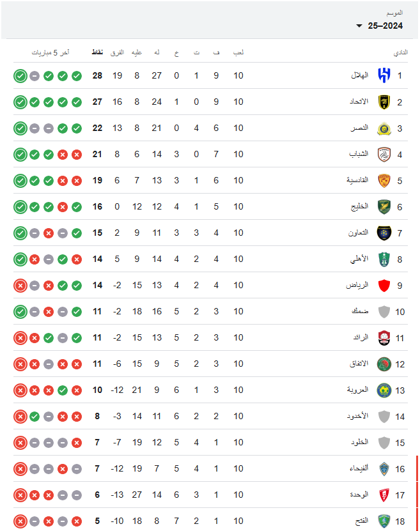The height and width of the screenshot is (531, 420).
Task: Click the Al-Ahli green crest
Action: coord(384,259)
